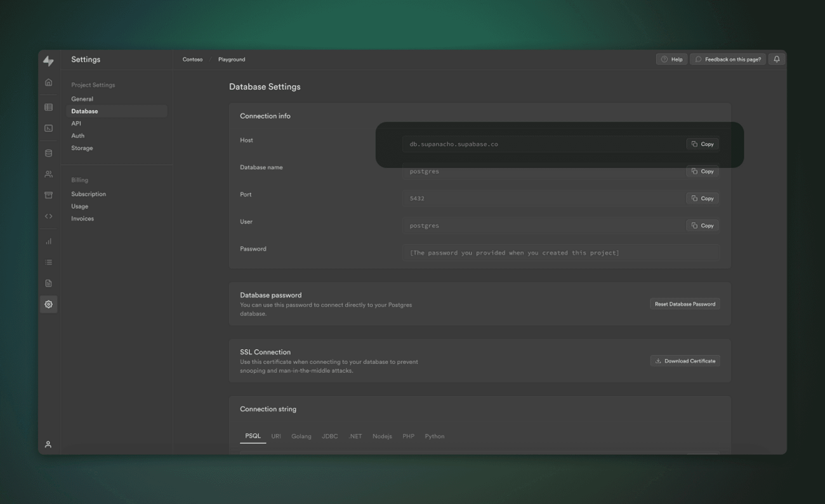Copy the Host value

click(x=702, y=144)
